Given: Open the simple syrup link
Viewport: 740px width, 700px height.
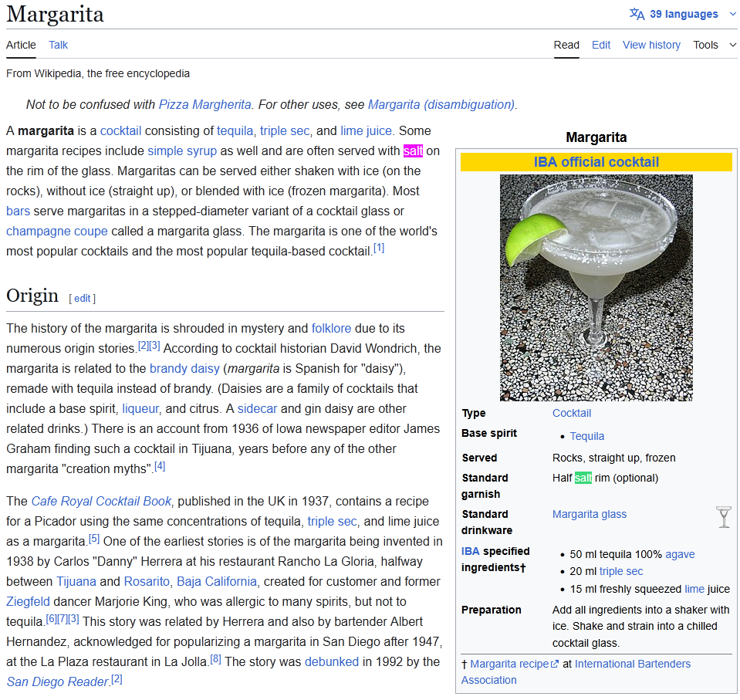Looking at the screenshot, I should pos(182,150).
